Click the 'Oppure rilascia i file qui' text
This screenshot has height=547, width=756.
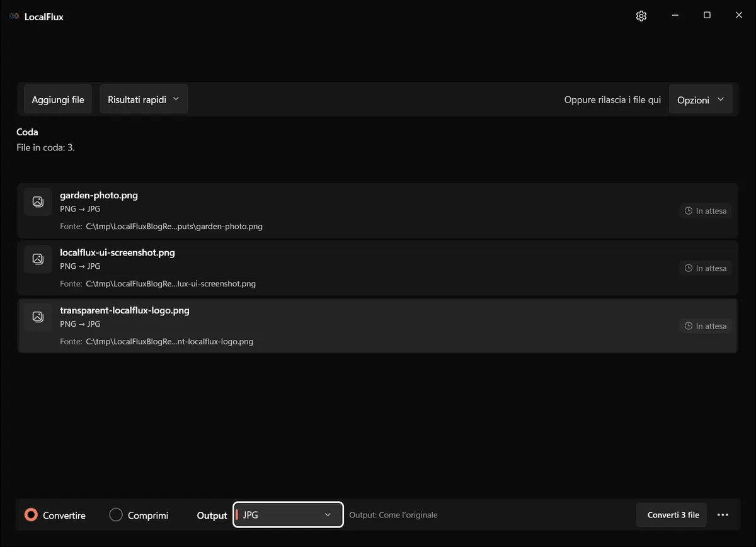tap(612, 99)
